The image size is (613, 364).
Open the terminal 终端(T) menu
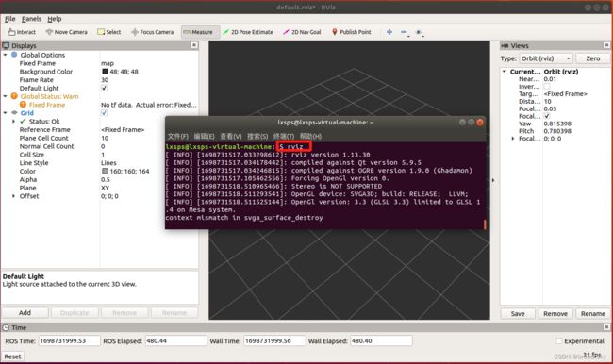coord(284,136)
